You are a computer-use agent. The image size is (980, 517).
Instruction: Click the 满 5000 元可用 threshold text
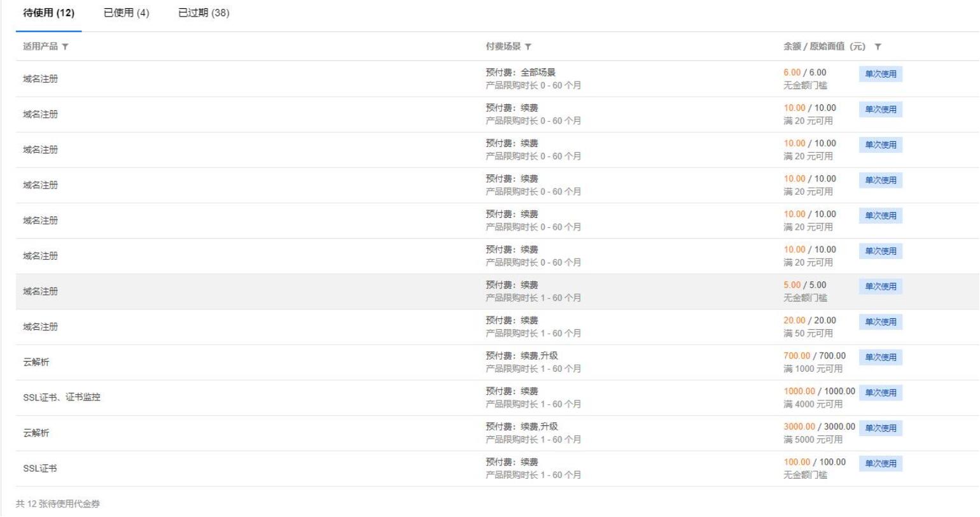813,440
